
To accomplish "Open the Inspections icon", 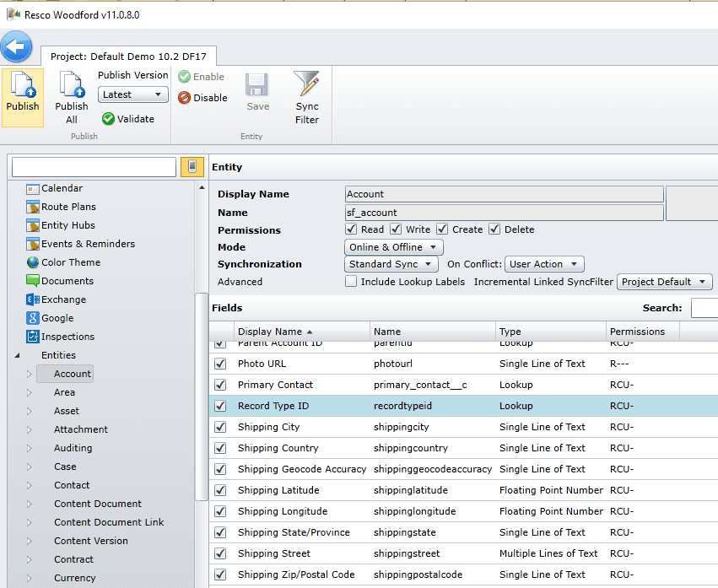I will coord(33,337).
